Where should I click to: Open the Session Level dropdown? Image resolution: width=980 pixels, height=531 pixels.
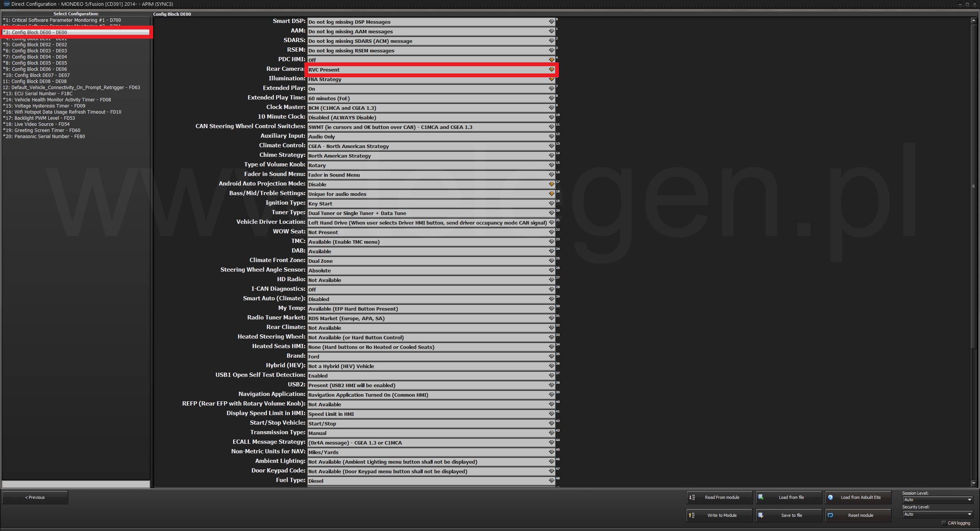click(938, 500)
